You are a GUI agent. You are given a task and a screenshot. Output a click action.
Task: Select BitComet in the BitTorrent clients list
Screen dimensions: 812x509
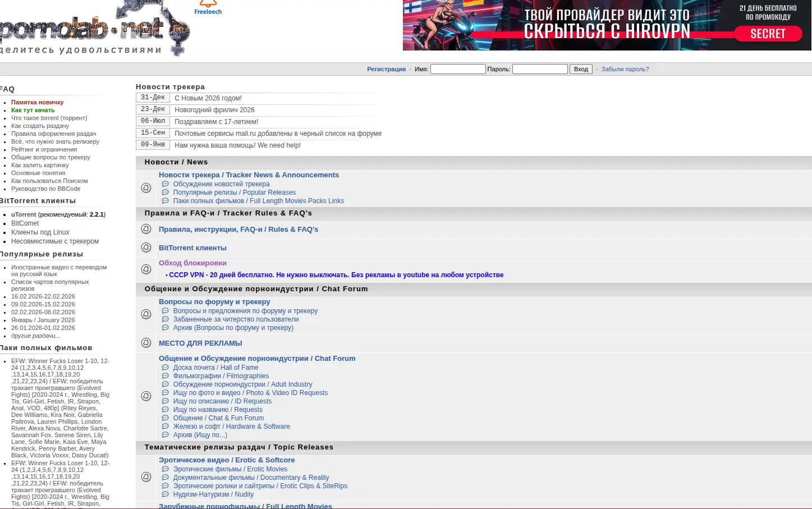click(25, 223)
